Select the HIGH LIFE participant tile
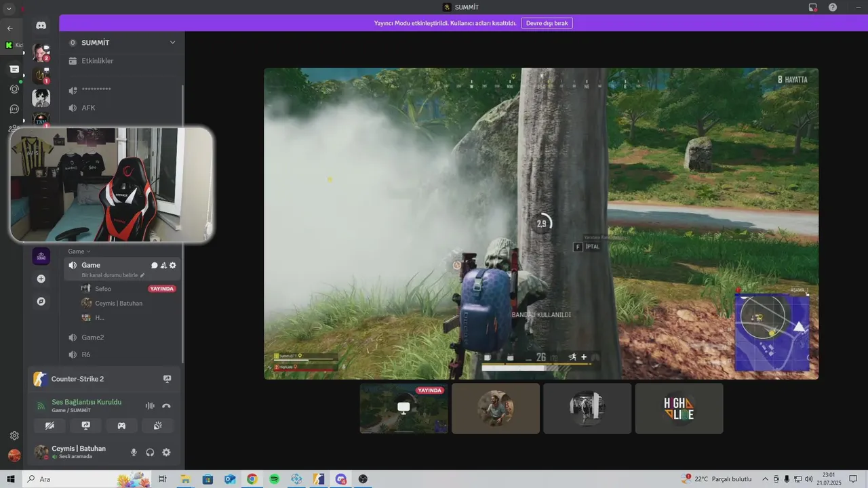This screenshot has height=488, width=868. pos(679,408)
